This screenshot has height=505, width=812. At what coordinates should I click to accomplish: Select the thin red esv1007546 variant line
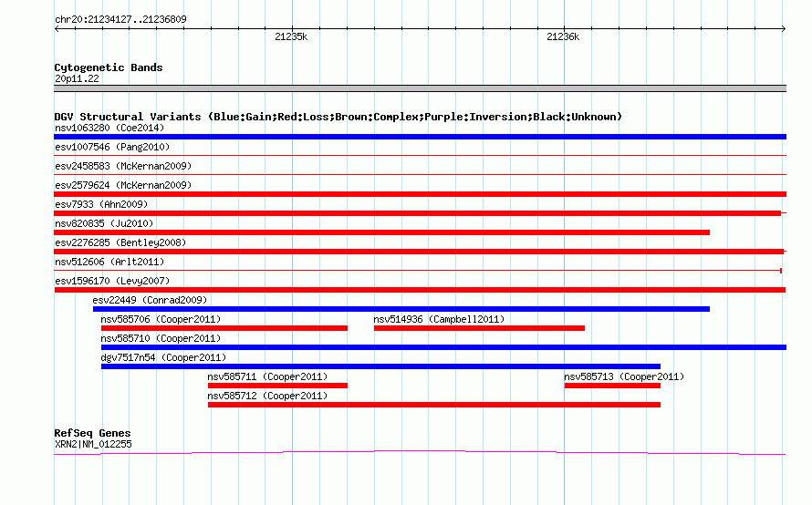420,155
